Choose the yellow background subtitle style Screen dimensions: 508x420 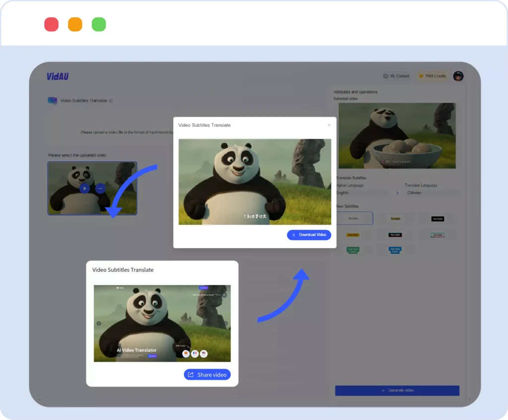tap(353, 235)
